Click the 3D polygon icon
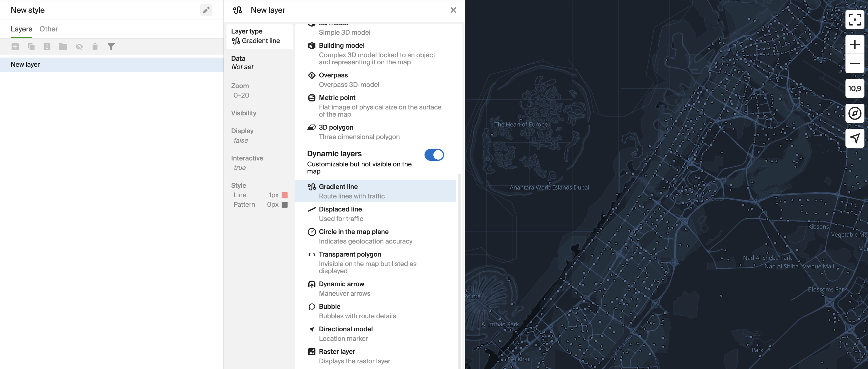The height and width of the screenshot is (369, 868). (312, 128)
